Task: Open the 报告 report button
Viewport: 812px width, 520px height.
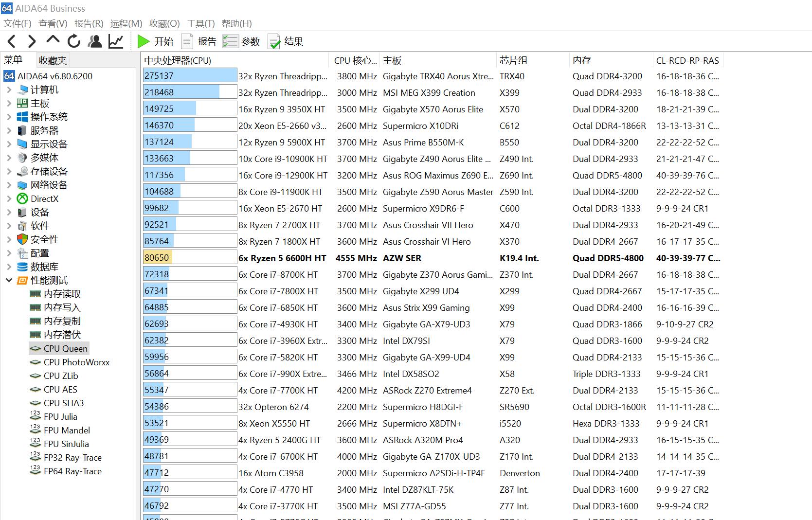Action: [198, 42]
